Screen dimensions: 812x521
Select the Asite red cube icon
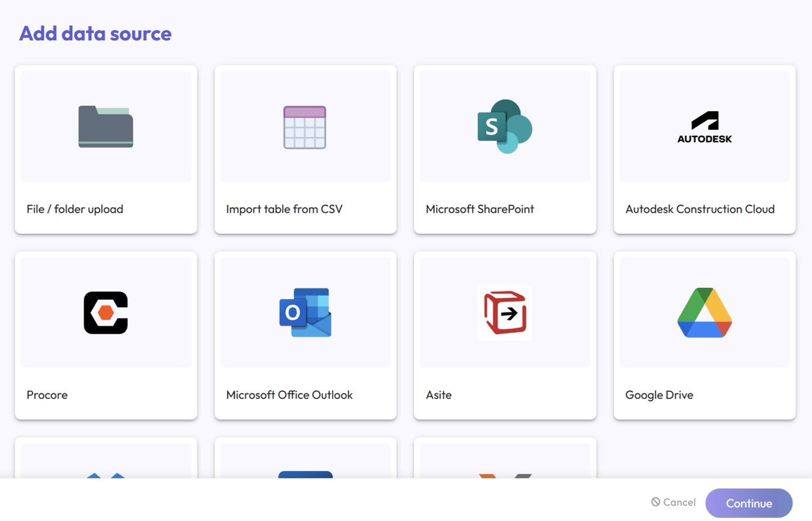pyautogui.click(x=505, y=312)
